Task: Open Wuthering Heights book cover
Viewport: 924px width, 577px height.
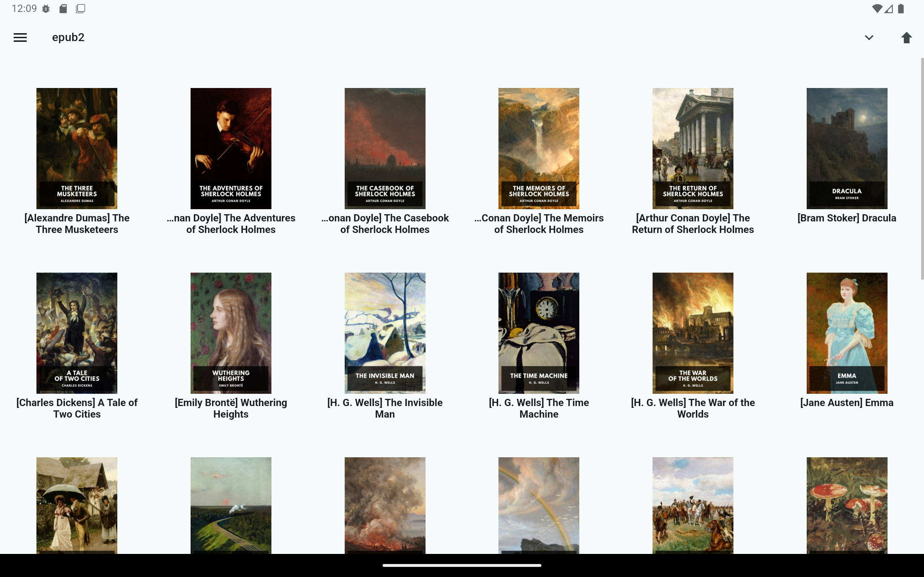Action: [231, 333]
